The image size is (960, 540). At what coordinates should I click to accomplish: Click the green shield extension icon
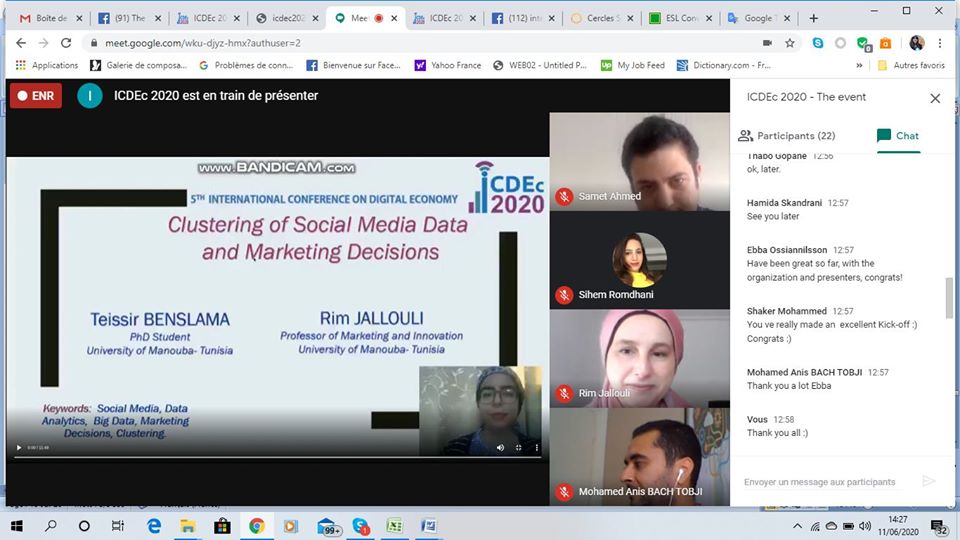pyautogui.click(x=863, y=43)
